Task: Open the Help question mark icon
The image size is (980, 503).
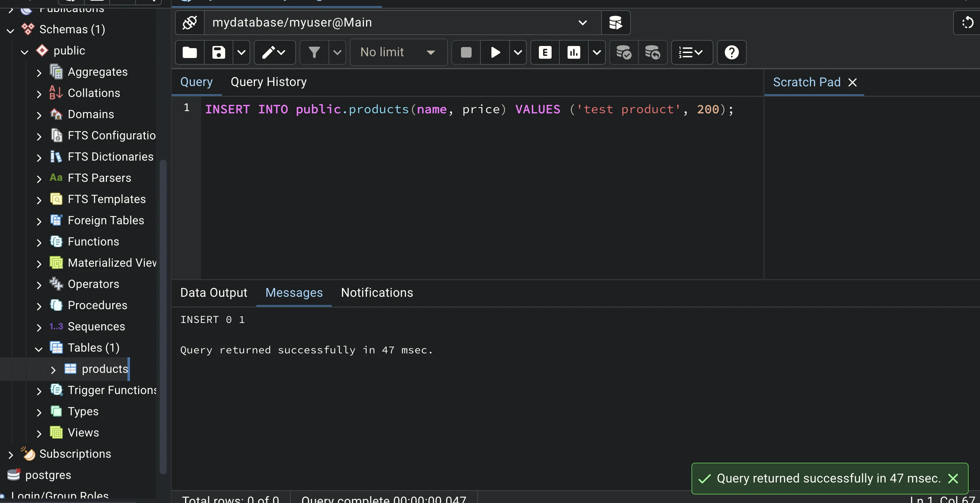Action: (731, 52)
